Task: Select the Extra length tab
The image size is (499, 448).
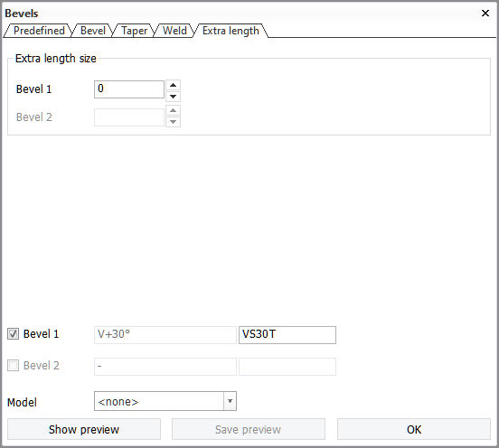Action: (x=231, y=31)
